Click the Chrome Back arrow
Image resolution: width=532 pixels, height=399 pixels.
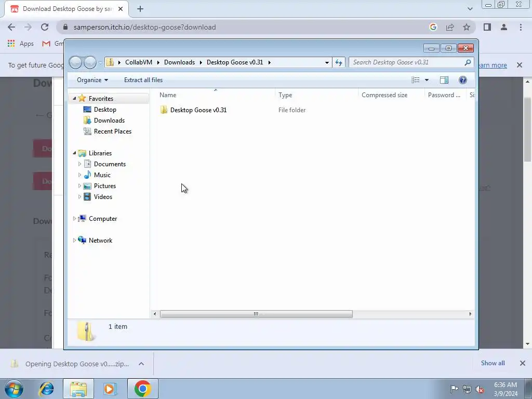(11, 27)
